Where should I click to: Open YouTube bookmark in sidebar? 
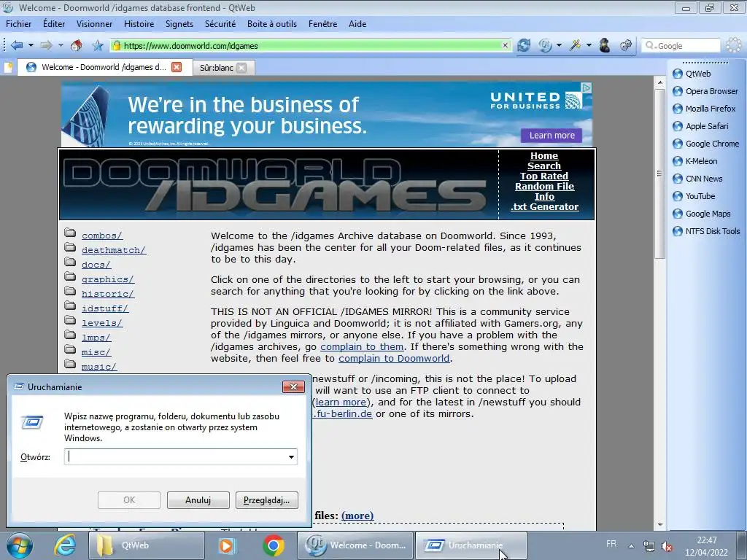click(x=694, y=196)
